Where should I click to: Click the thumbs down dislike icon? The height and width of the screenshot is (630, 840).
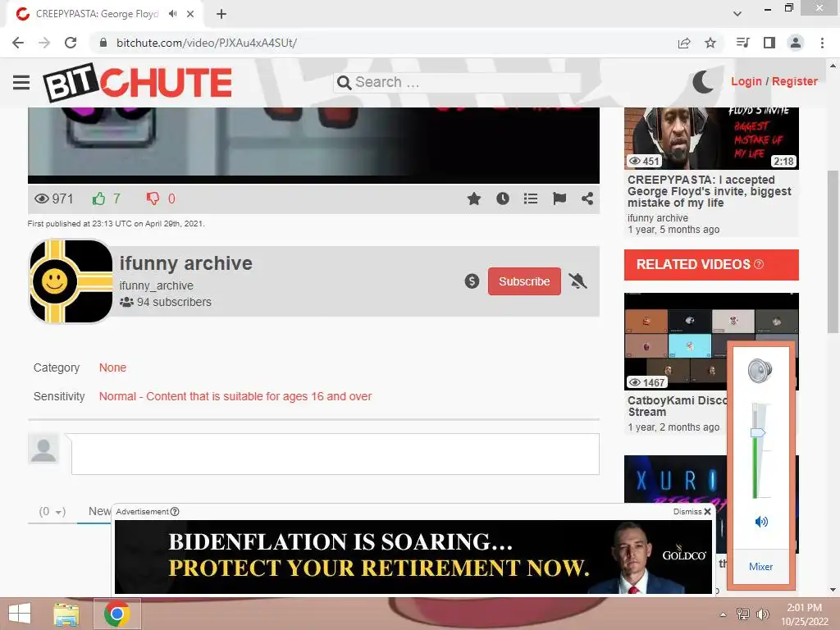(x=153, y=199)
